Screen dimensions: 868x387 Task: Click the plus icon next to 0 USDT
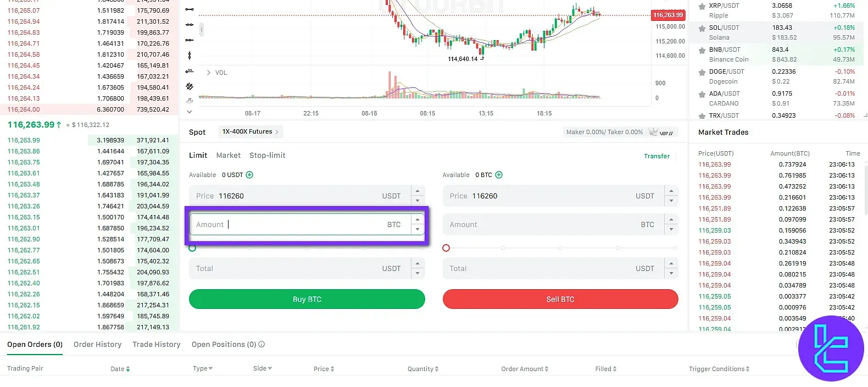[249, 175]
